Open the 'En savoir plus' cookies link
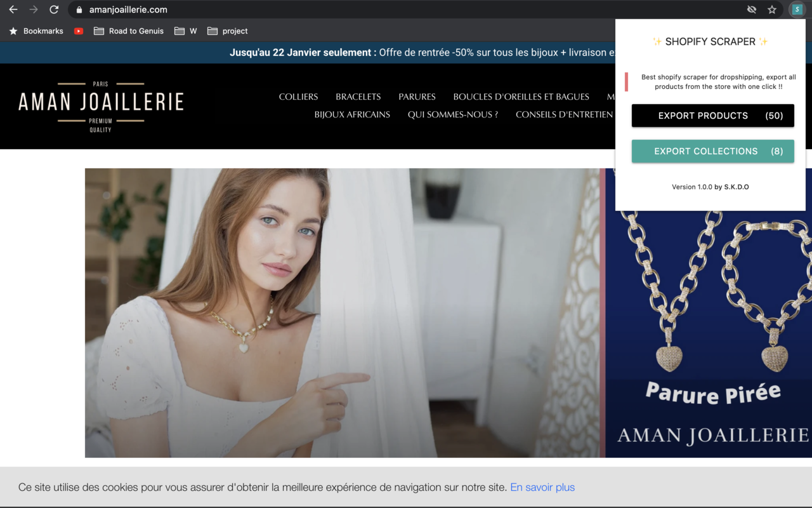Viewport: 812px width, 508px height. [542, 487]
